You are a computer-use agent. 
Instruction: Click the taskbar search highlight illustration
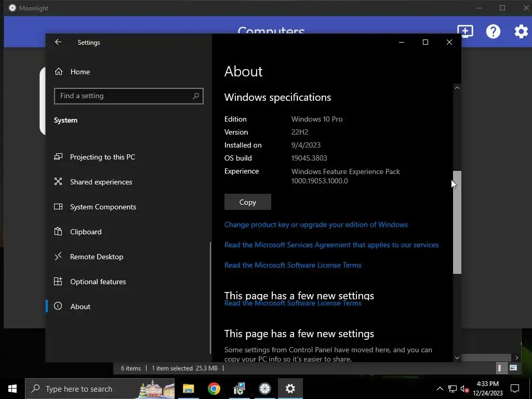(156, 389)
